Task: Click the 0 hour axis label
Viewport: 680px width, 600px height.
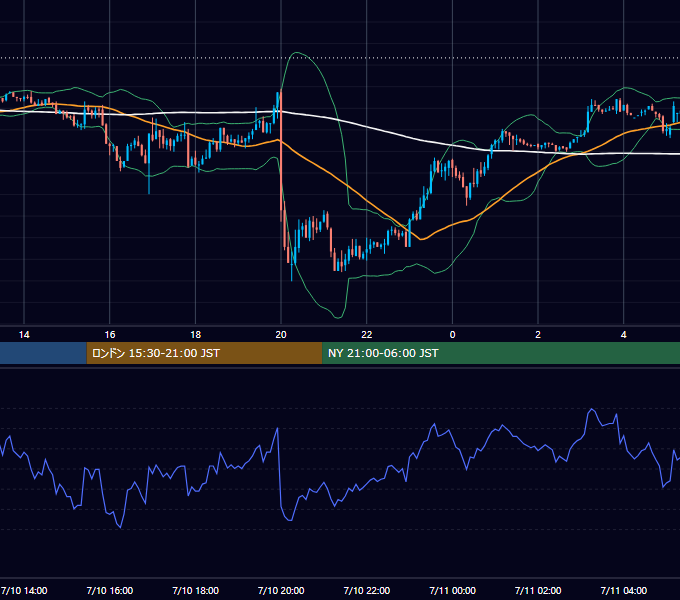Action: click(452, 335)
